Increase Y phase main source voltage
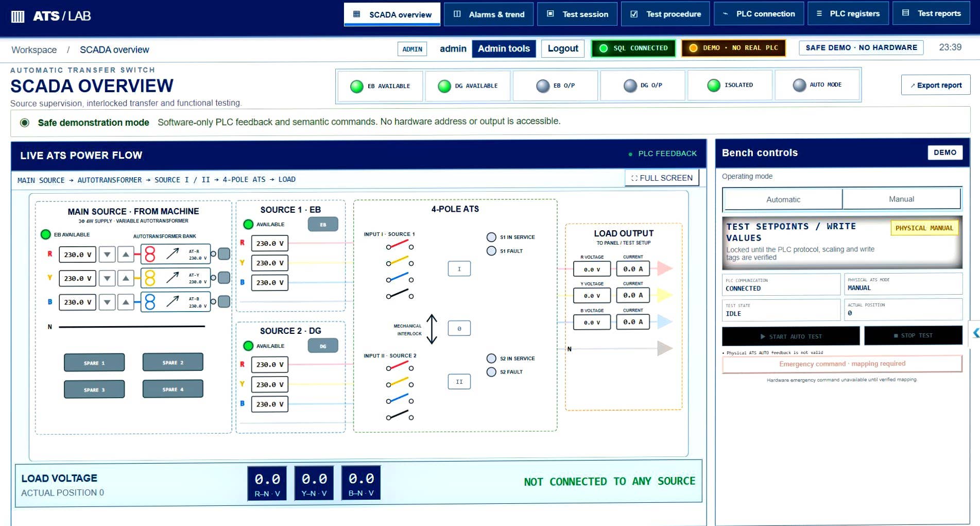The image size is (980, 526). coord(126,279)
